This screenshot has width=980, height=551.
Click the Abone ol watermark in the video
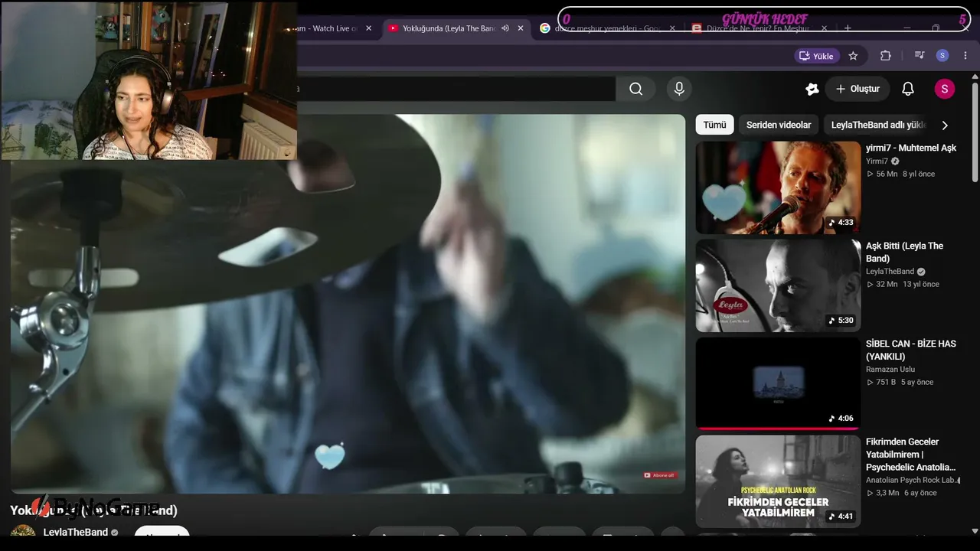tap(659, 475)
